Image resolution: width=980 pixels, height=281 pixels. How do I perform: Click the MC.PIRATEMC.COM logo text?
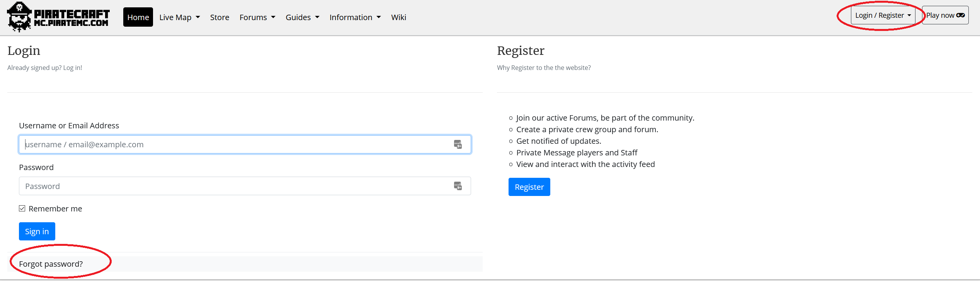(71, 23)
